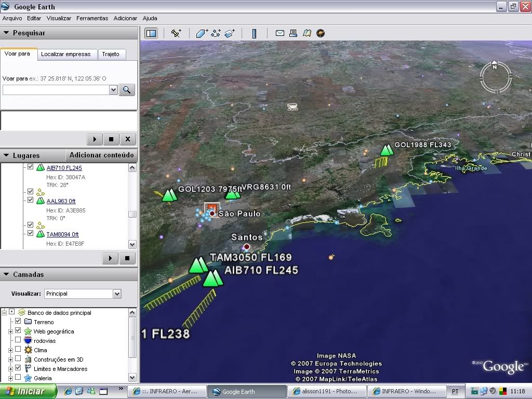Open the AAL963 0ft link in Lugares
Image resolution: width=532 pixels, height=399 pixels.
click(61, 201)
